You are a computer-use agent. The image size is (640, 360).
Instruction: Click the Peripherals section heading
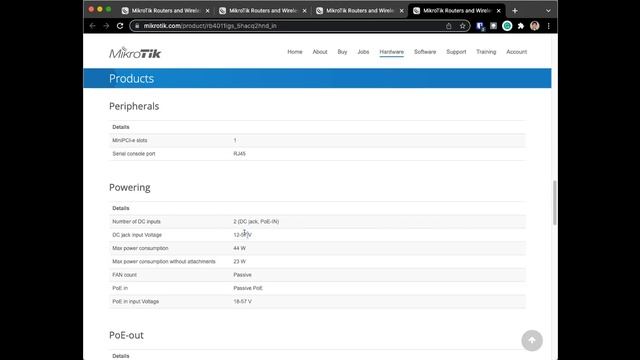[x=134, y=106]
